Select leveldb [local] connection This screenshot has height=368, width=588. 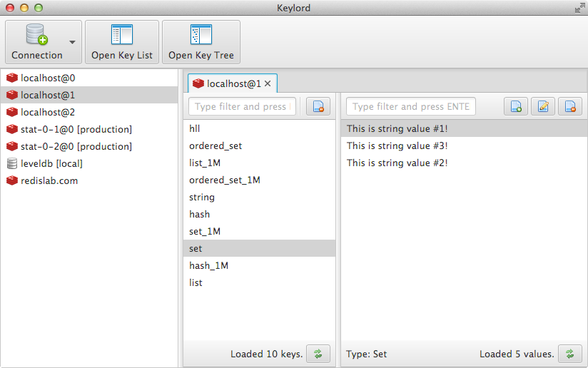[89, 163]
